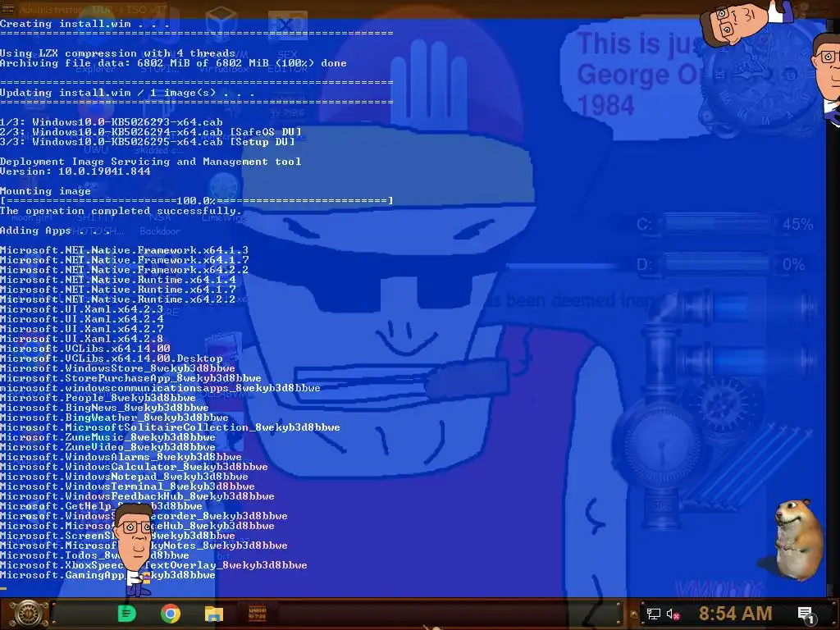Click Microsoft.VCLibs.x64.14.00.Desktop line

click(x=112, y=358)
